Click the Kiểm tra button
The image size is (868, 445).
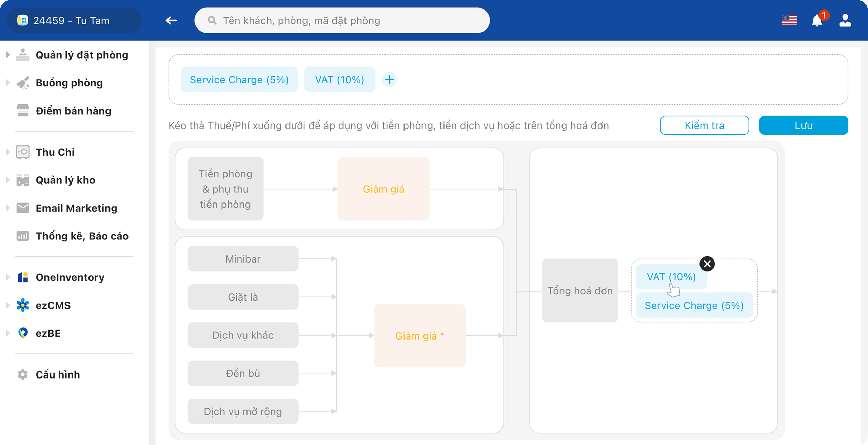(704, 125)
